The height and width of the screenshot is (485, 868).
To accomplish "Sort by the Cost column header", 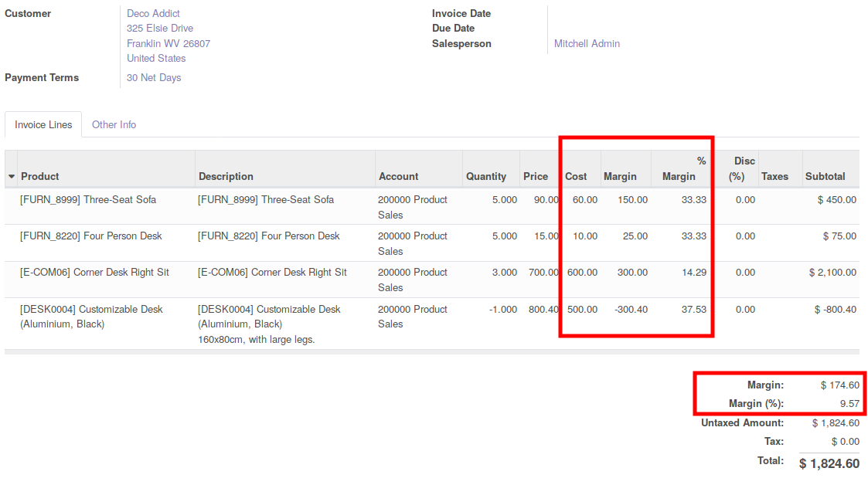I will click(x=576, y=176).
